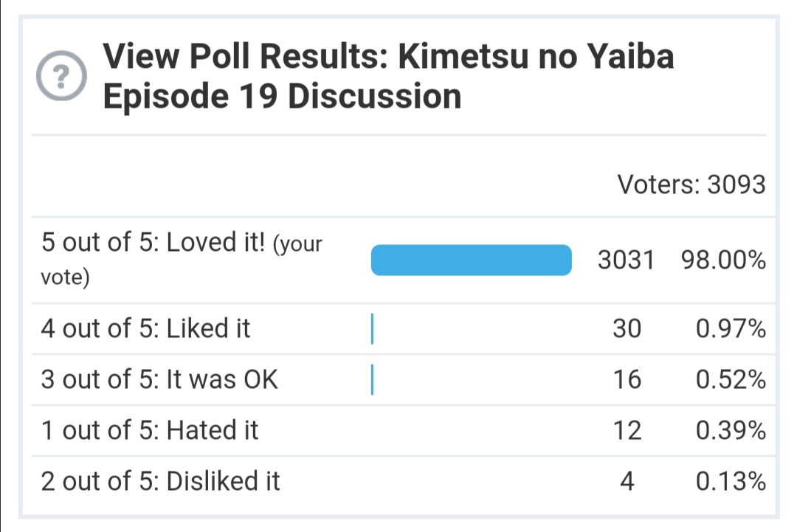Click the 0.97% percentage
The width and height of the screenshot is (797, 532).
click(x=731, y=328)
